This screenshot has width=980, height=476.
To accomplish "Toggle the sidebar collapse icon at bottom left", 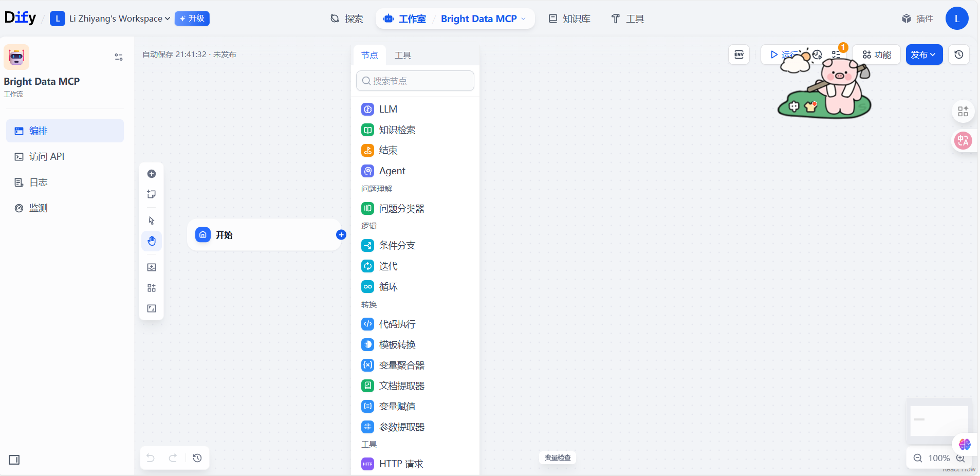I will (14, 460).
